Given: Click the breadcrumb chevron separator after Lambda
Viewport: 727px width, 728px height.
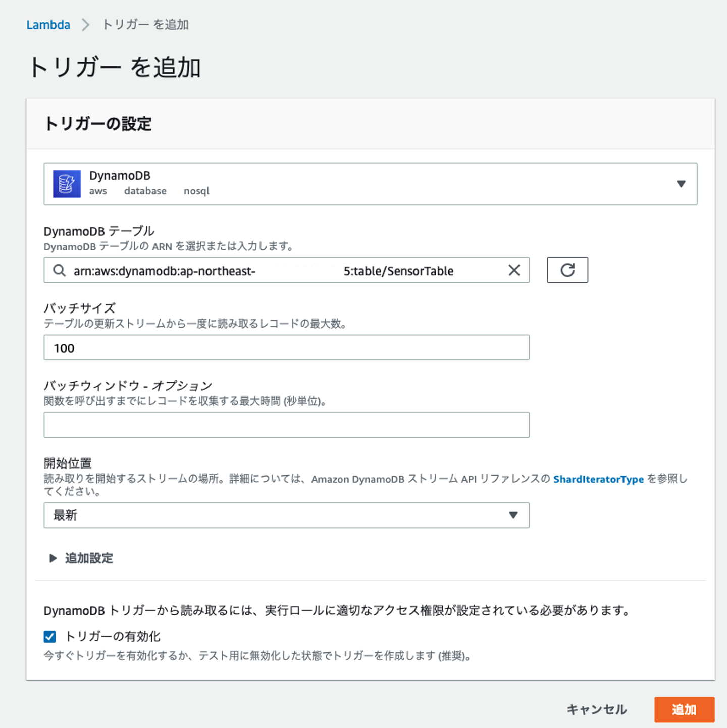Looking at the screenshot, I should (86, 25).
